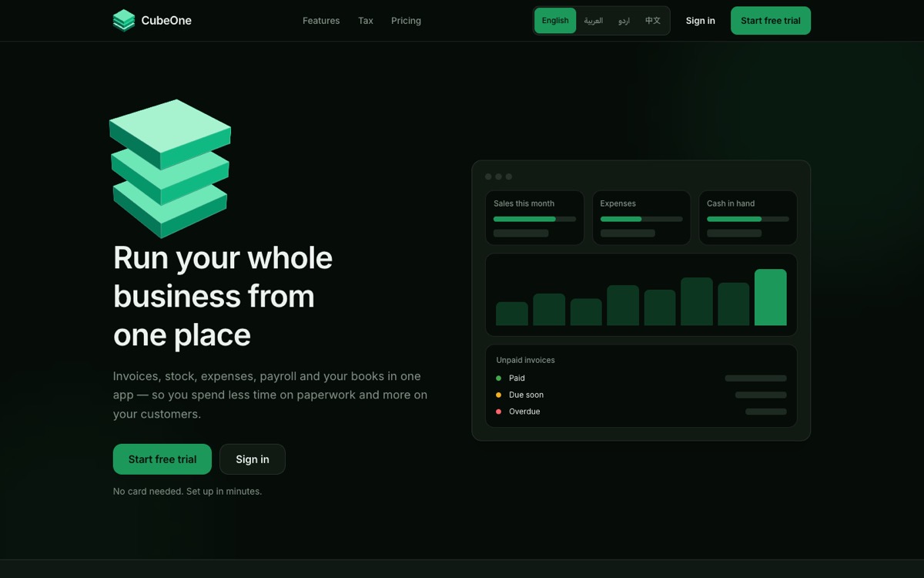Switch the site language to Chinese (中文)
Viewport: 924px width, 578px height.
click(653, 21)
